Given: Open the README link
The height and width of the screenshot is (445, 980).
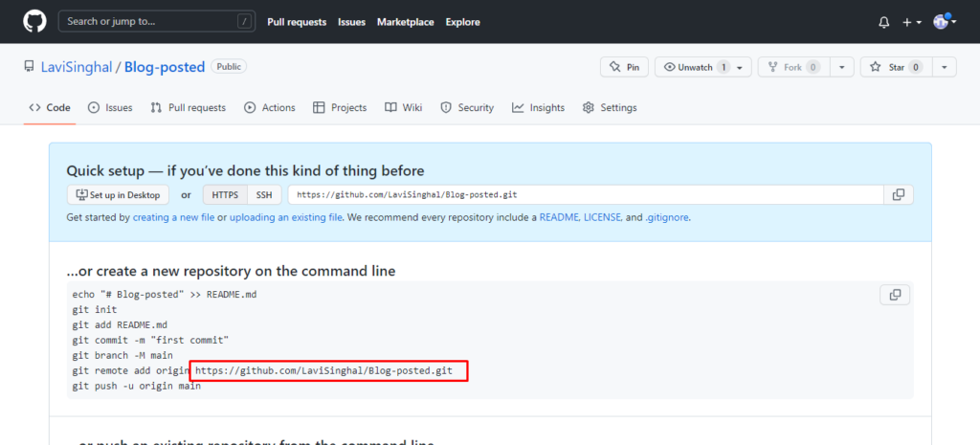Looking at the screenshot, I should click(559, 218).
